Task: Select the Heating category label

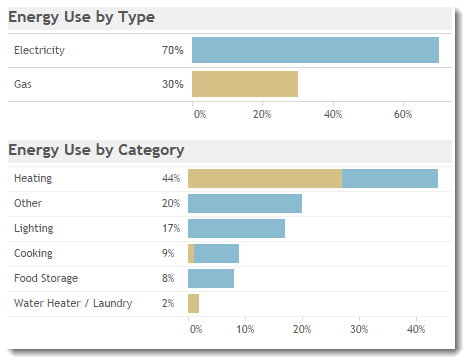Action: point(33,178)
